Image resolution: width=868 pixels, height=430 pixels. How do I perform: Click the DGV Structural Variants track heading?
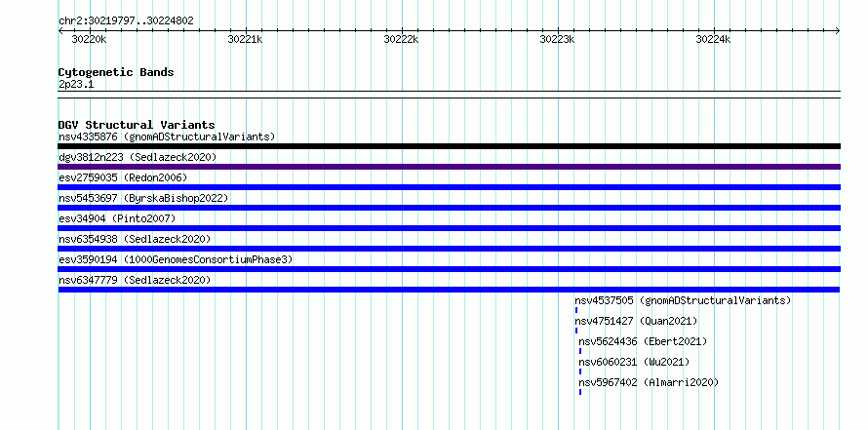[137, 125]
